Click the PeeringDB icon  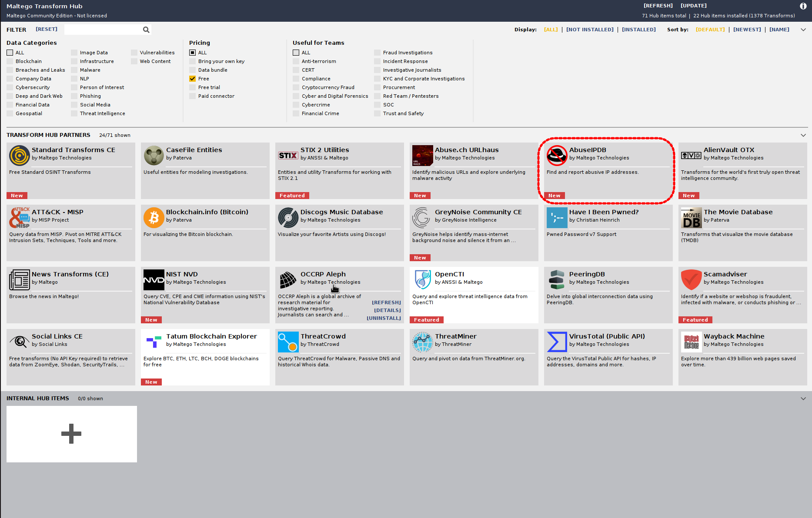[556, 280]
